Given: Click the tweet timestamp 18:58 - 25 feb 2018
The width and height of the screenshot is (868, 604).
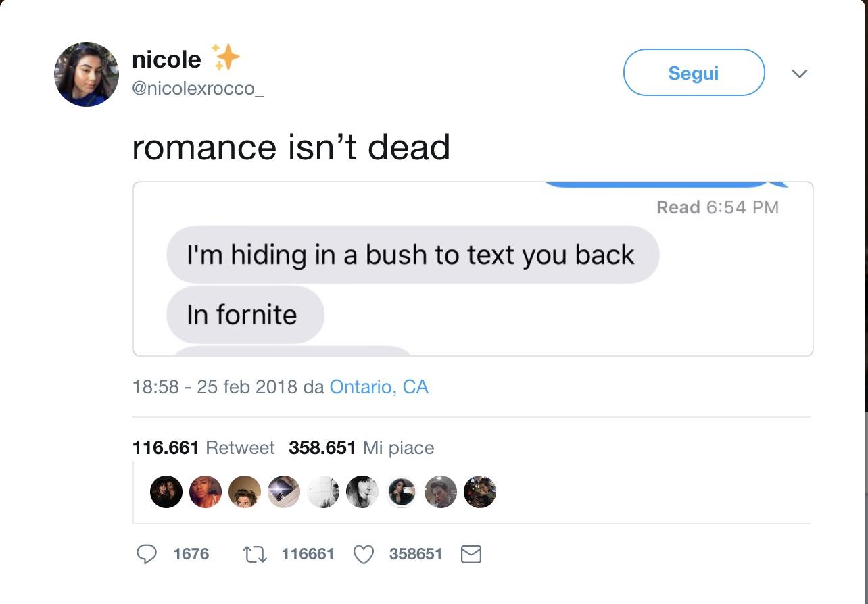Looking at the screenshot, I should [215, 387].
